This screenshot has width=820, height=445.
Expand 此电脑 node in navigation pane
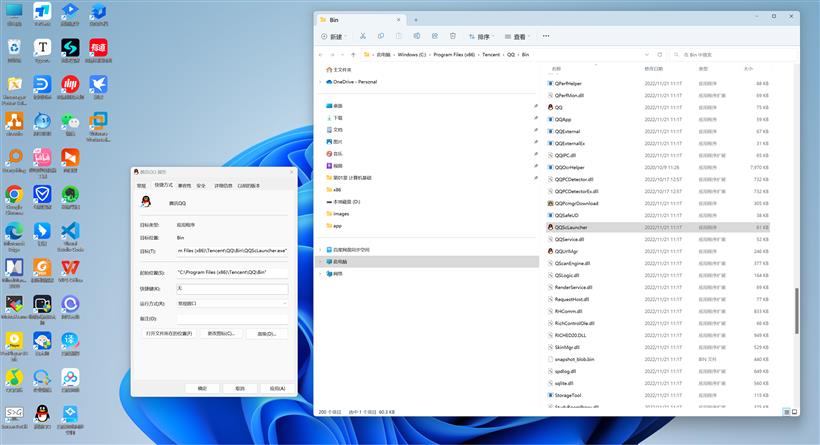321,261
